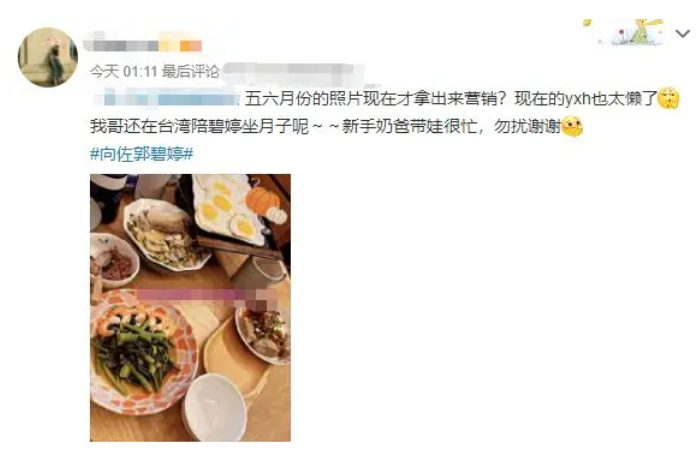Click the empty white bowl in photo

[215, 407]
